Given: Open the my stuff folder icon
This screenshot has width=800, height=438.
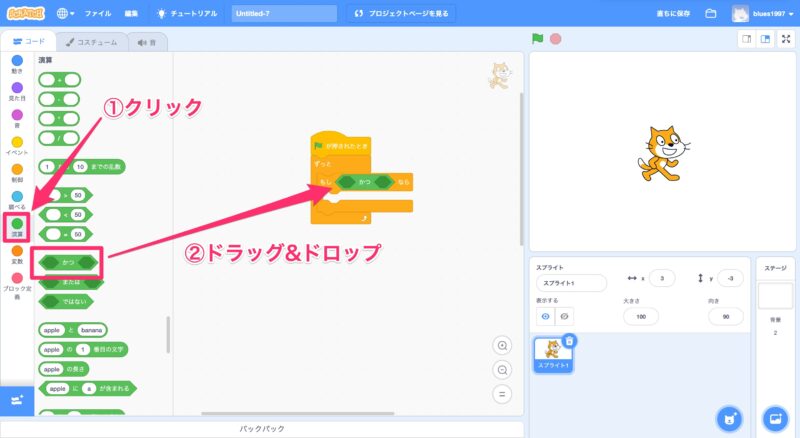Looking at the screenshot, I should coord(711,14).
